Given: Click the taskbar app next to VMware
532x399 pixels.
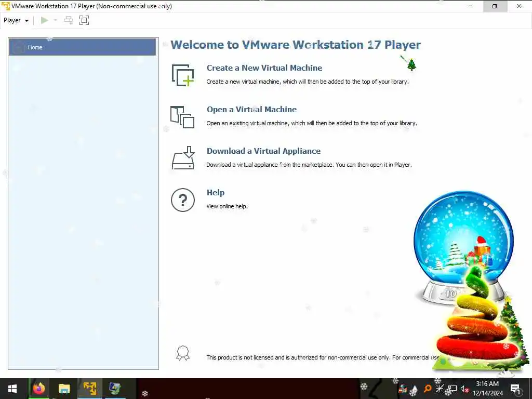Looking at the screenshot, I should (x=115, y=389).
